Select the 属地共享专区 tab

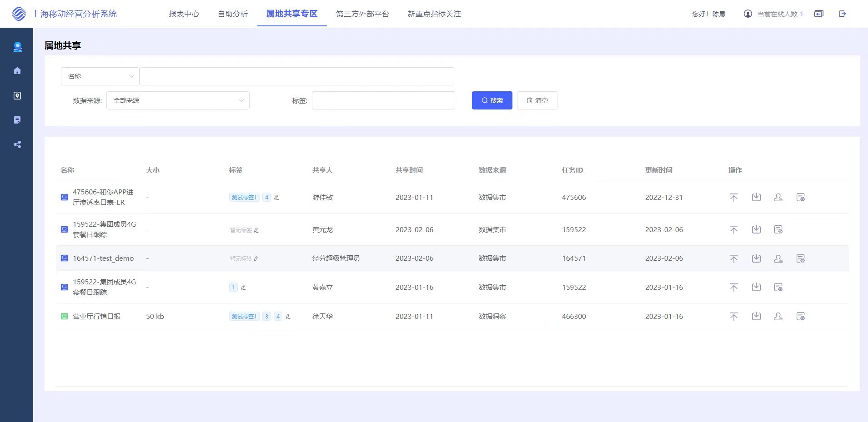pos(292,14)
